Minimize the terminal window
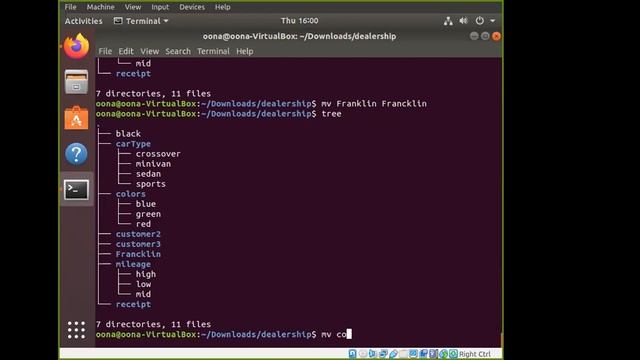This screenshot has height=360, width=640. point(474,36)
